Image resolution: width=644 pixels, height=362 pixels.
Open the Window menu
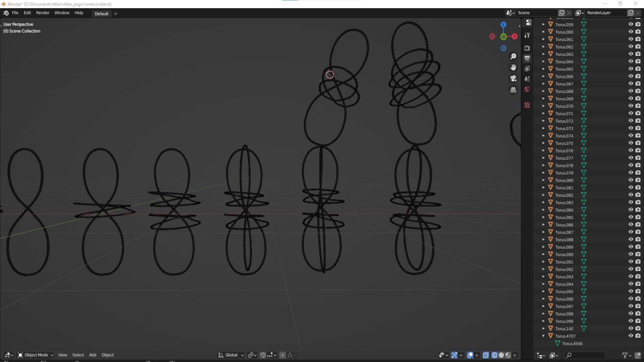coord(62,13)
